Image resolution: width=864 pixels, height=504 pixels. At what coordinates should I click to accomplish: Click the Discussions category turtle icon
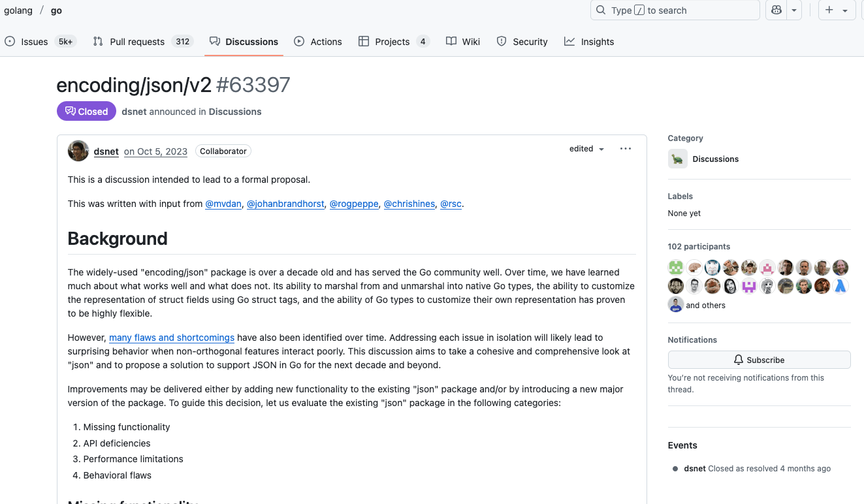678,159
